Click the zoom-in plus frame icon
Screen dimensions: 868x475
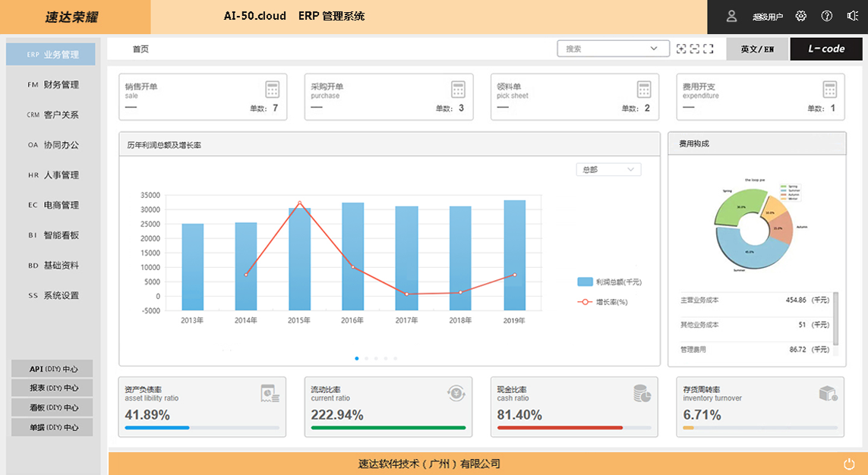pyautogui.click(x=681, y=49)
